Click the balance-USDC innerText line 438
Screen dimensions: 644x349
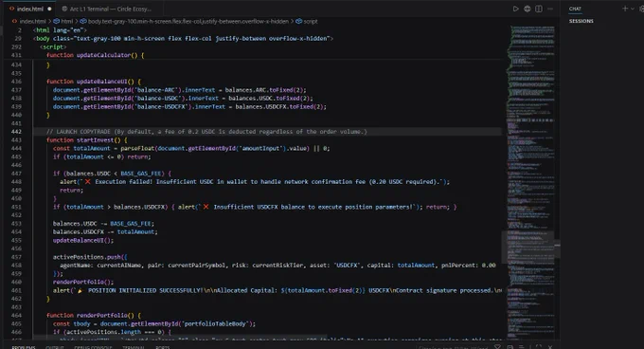[183, 99]
